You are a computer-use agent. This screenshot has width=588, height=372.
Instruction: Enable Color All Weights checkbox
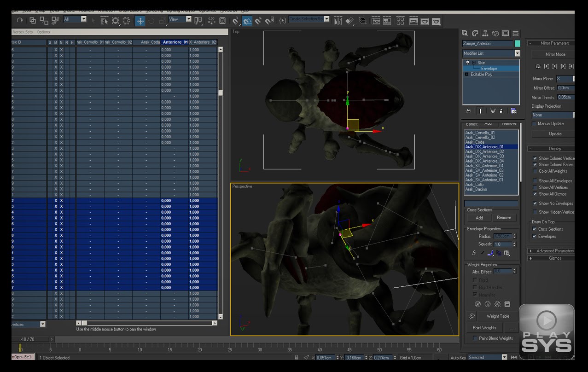(535, 171)
